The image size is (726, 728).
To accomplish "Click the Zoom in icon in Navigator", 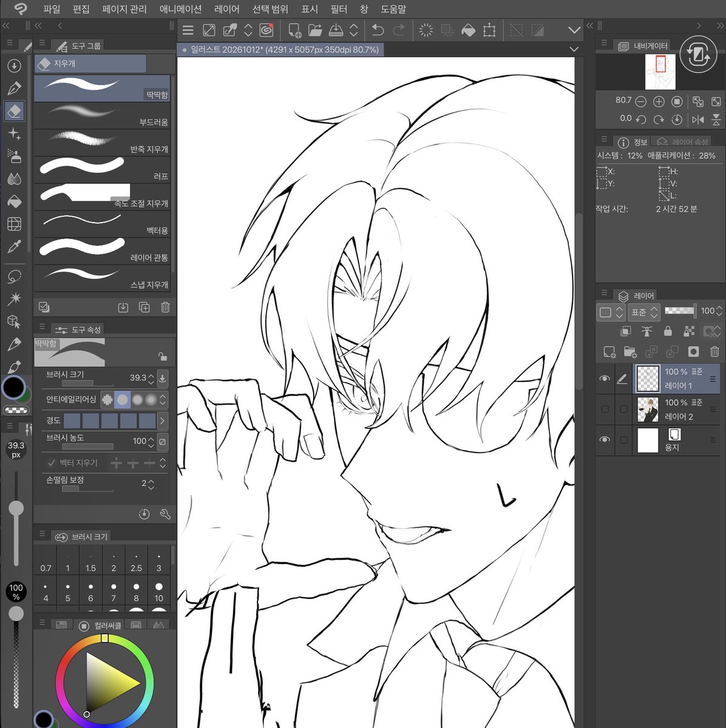I will point(659,101).
